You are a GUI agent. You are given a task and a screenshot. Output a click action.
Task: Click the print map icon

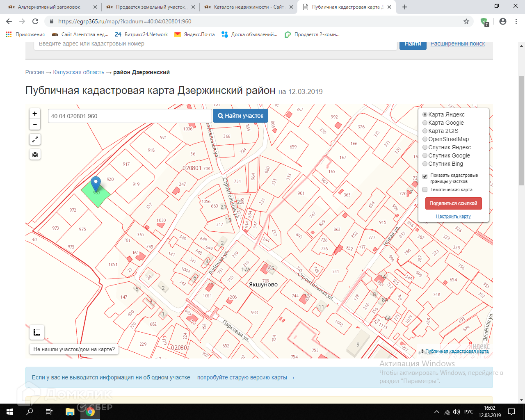tap(35, 155)
